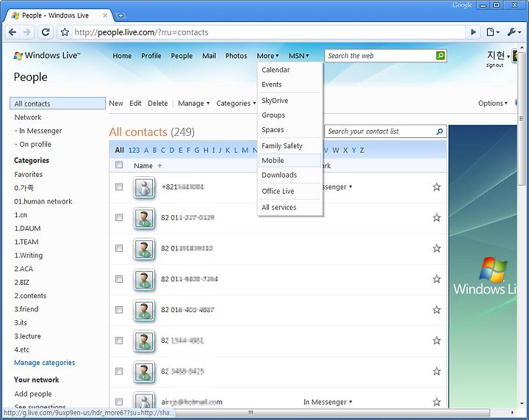Expand the Categories dropdown
529x420 pixels.
coord(236,103)
